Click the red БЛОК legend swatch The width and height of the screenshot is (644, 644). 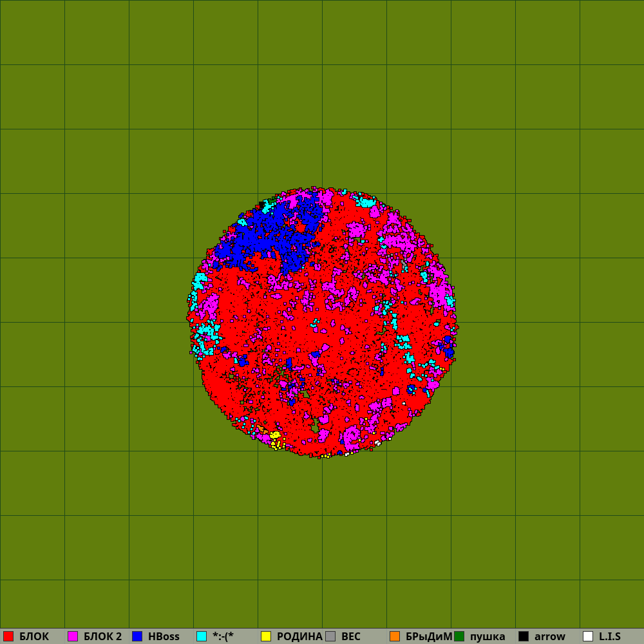(x=8, y=636)
